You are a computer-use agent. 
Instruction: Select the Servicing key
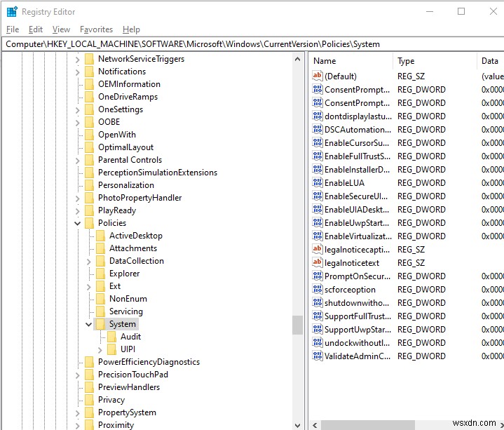tap(126, 311)
